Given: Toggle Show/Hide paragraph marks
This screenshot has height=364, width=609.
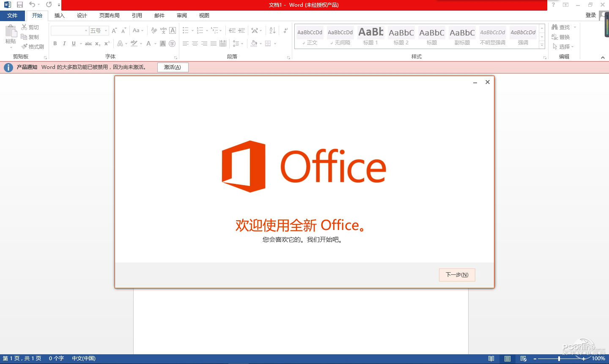Looking at the screenshot, I should tap(286, 30).
